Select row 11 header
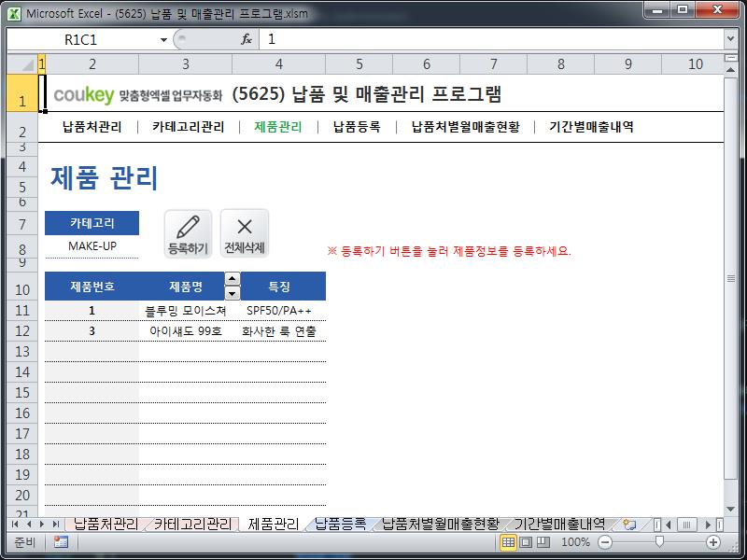Image resolution: width=747 pixels, height=560 pixels. point(22,311)
